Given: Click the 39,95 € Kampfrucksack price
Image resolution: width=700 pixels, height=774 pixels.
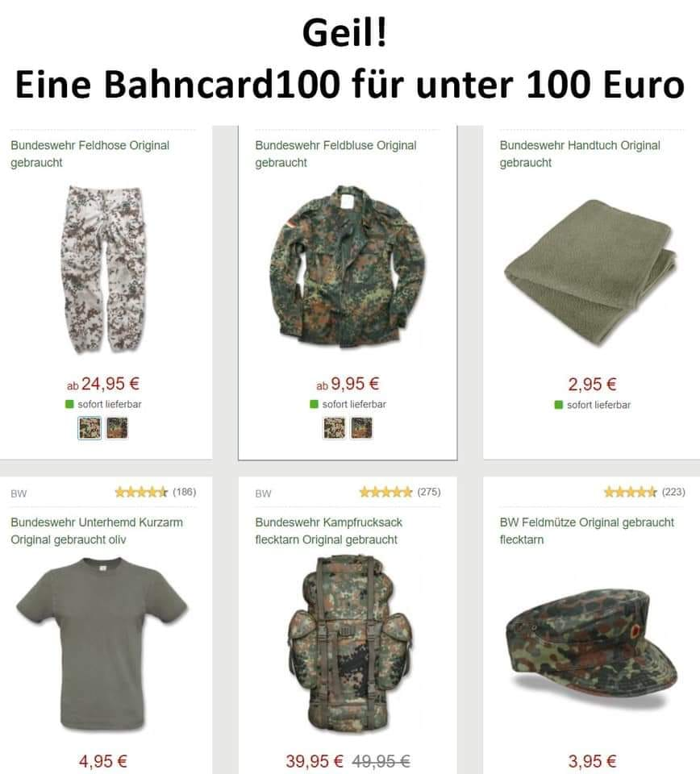Looking at the screenshot, I should click(315, 760).
